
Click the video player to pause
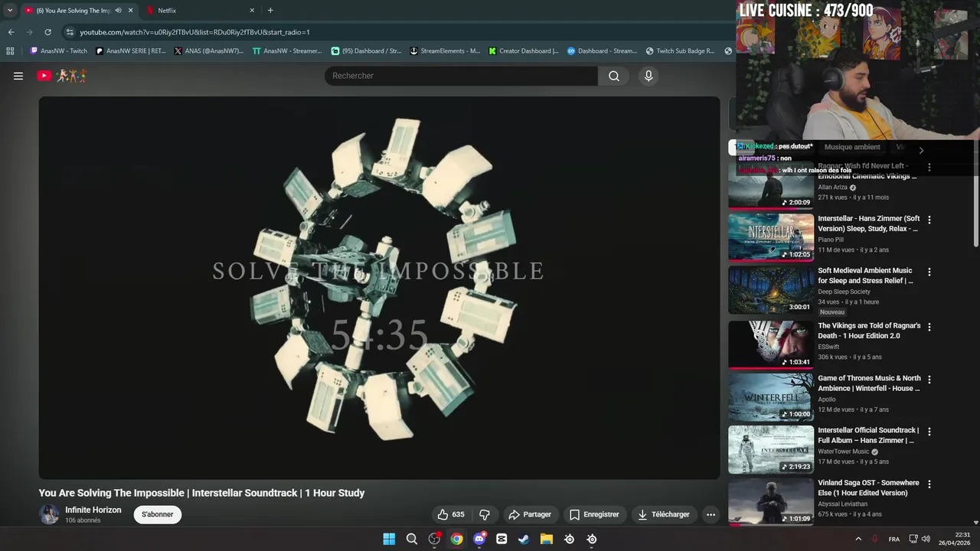pos(380,288)
